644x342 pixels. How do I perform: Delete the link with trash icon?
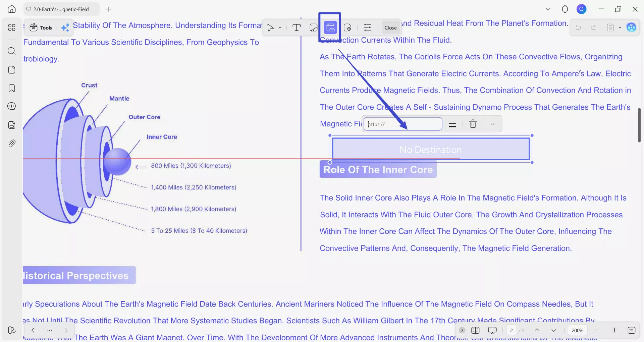[x=473, y=124]
